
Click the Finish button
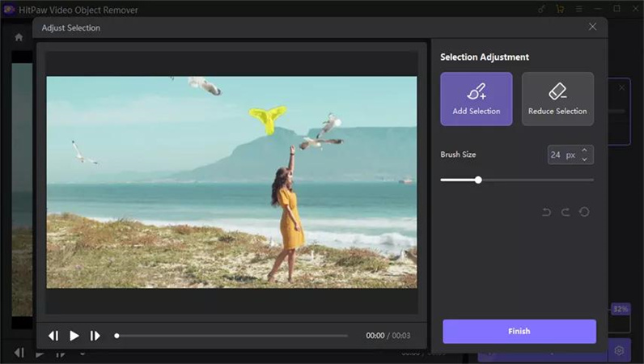[x=519, y=331]
